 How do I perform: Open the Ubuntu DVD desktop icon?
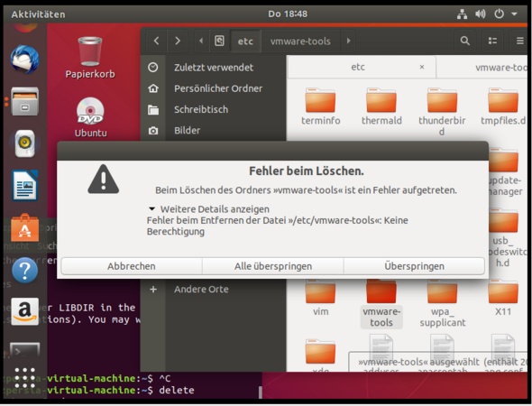coord(90,117)
